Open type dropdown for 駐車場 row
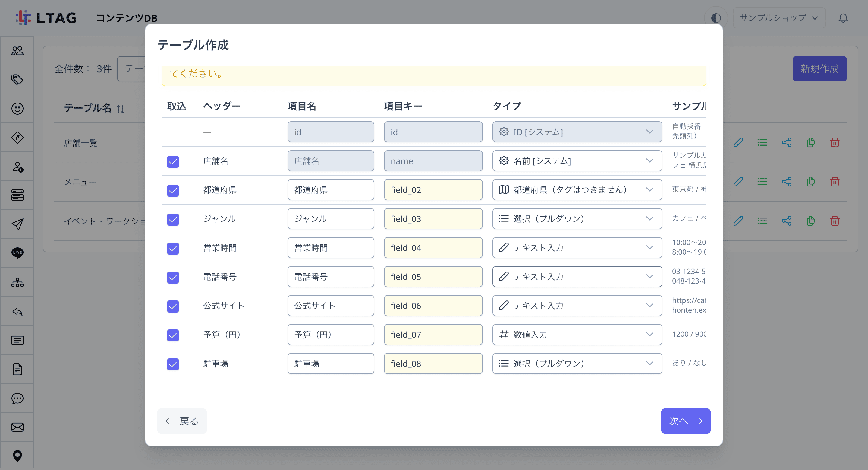The image size is (868, 470). coord(577,364)
